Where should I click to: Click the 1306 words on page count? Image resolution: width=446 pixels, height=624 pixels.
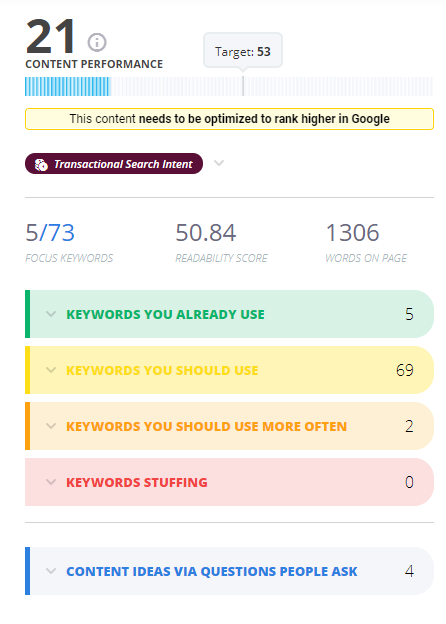coord(353,233)
